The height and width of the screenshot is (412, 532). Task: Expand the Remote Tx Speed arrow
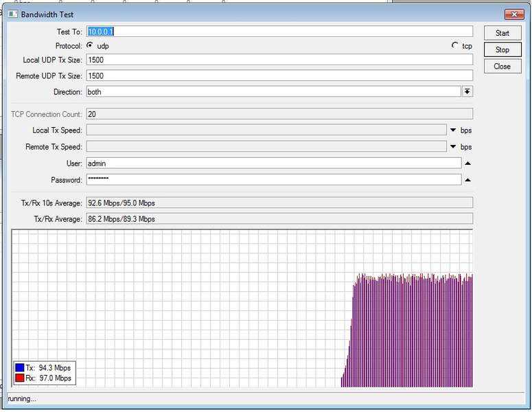click(453, 147)
